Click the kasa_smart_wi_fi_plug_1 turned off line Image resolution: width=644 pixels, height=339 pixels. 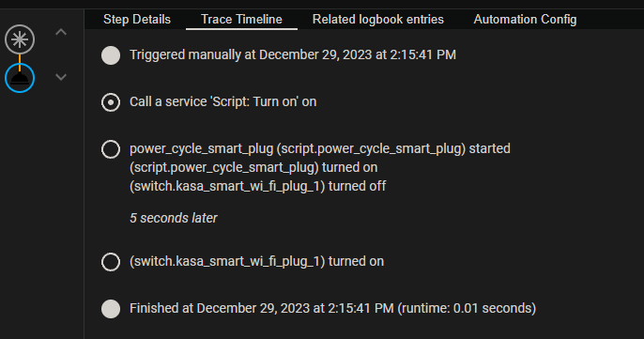coord(257,186)
